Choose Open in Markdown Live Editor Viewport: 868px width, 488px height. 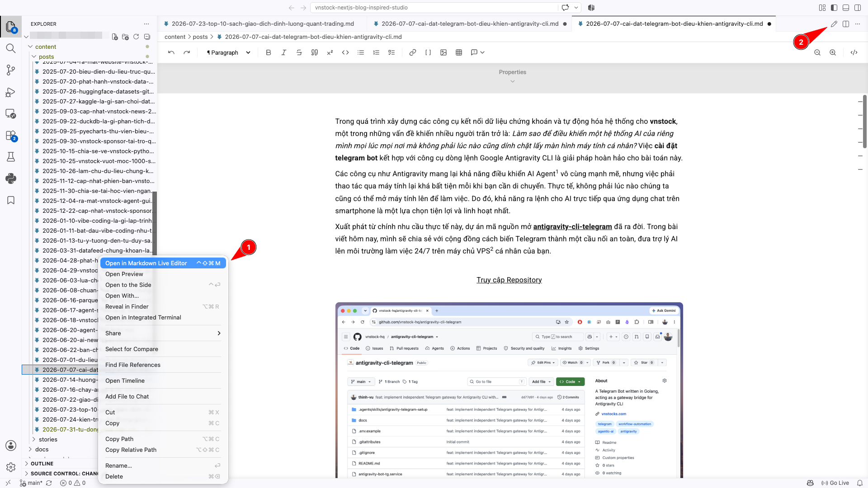click(163, 263)
